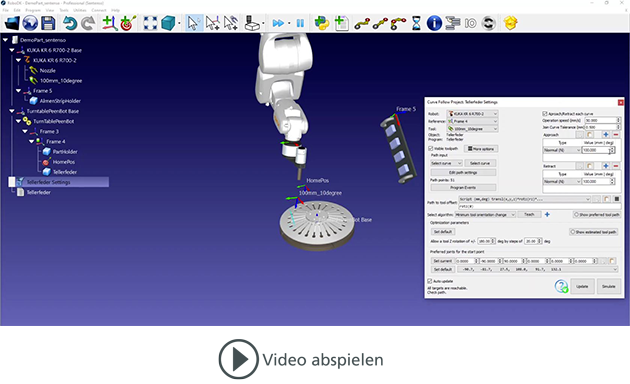Open the Program menu
Image resolution: width=630 pixels, height=384 pixels.
(33, 10)
